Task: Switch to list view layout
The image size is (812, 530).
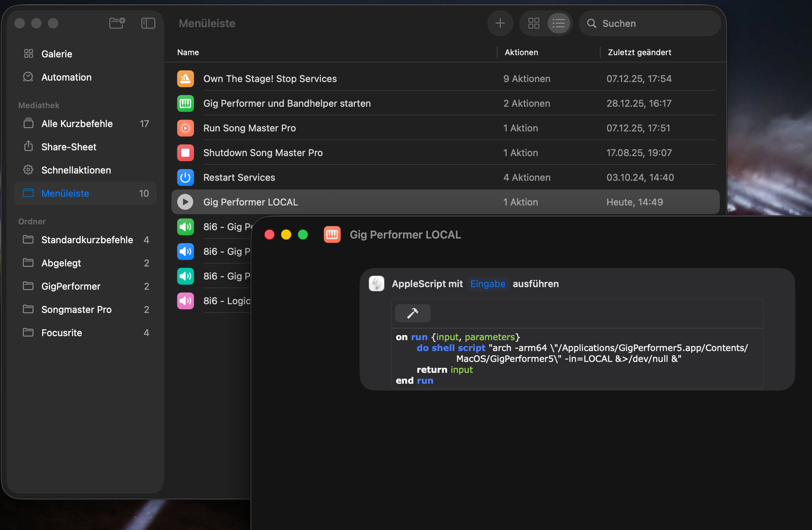Action: click(x=558, y=23)
